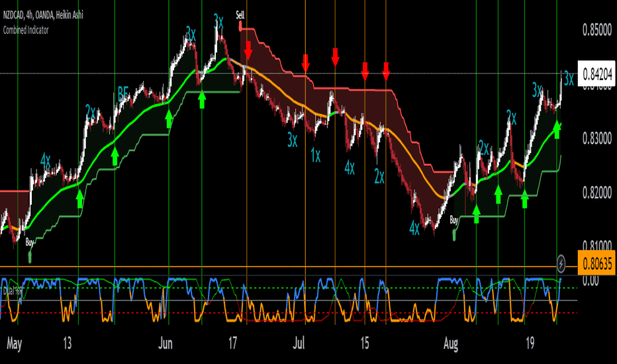Click the lightning bolt icon by the price axis

pyautogui.click(x=561, y=263)
